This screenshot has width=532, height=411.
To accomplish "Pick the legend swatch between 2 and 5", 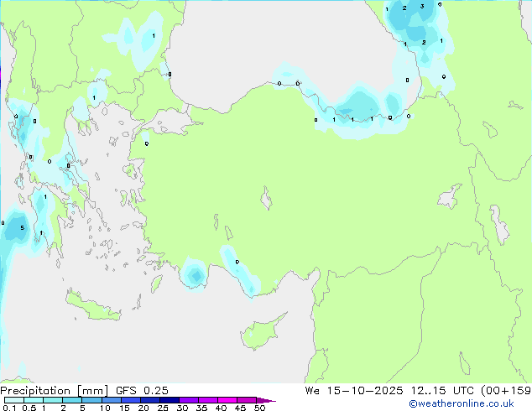I will pyautogui.click(x=72, y=400).
